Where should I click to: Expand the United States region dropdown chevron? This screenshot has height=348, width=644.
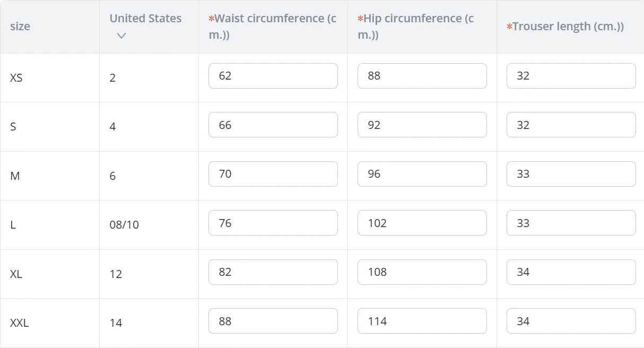121,36
